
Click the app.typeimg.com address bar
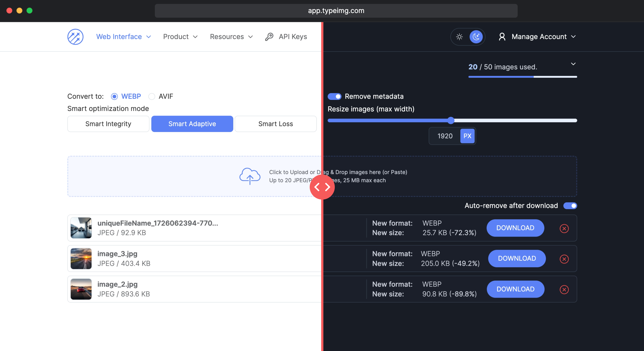336,11
